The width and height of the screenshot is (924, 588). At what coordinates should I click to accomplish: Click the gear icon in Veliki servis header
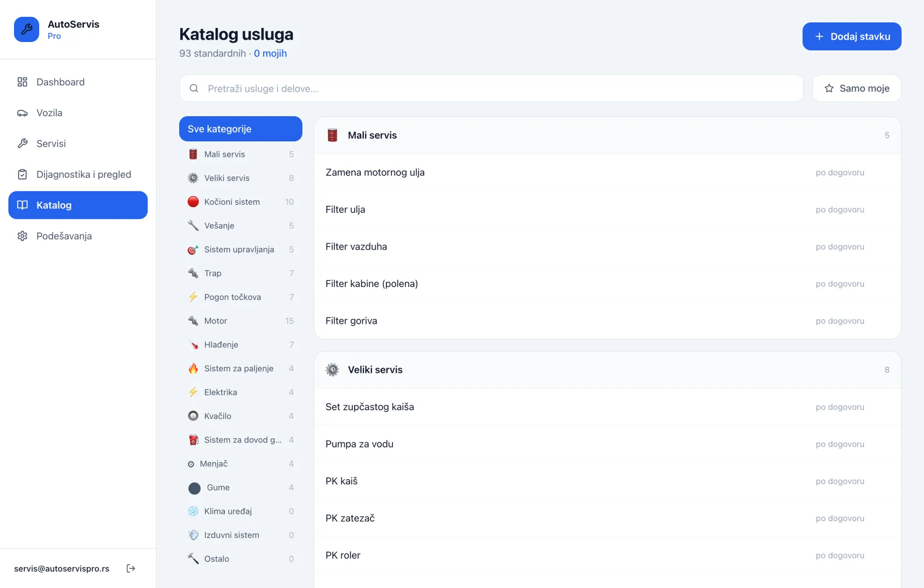pos(332,370)
